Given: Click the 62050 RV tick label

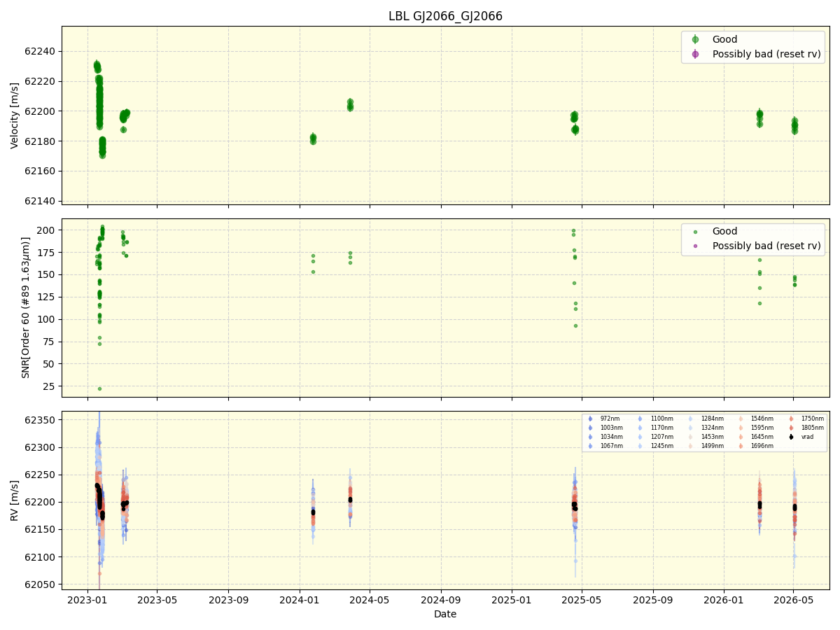Looking at the screenshot, I should [41, 584].
